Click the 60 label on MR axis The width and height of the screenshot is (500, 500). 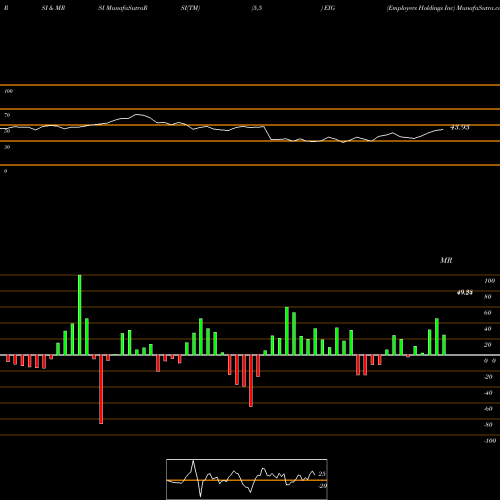pos(488,313)
